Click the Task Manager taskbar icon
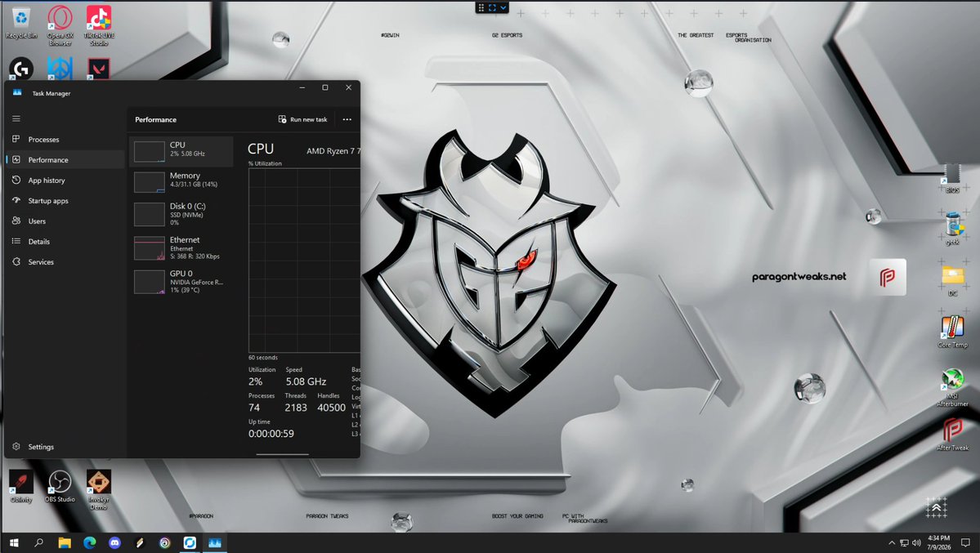This screenshot has height=553, width=980. point(214,543)
